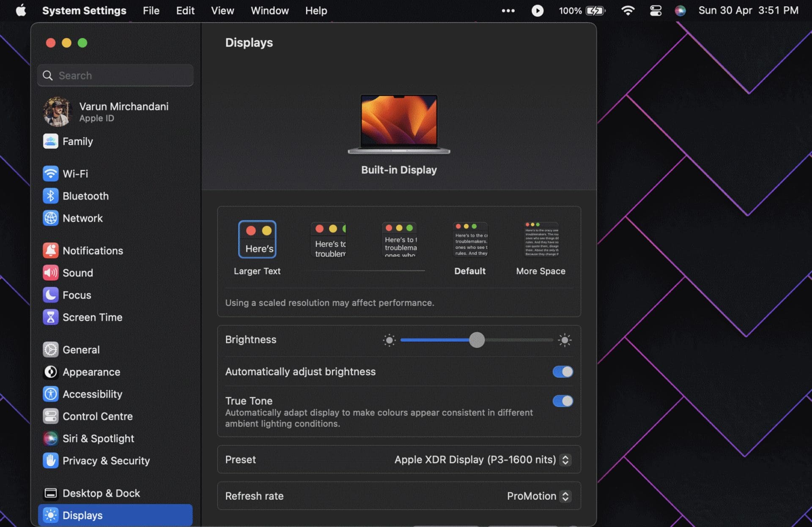Click the Displays sun icon in sidebar
The height and width of the screenshot is (527, 812).
click(x=50, y=516)
